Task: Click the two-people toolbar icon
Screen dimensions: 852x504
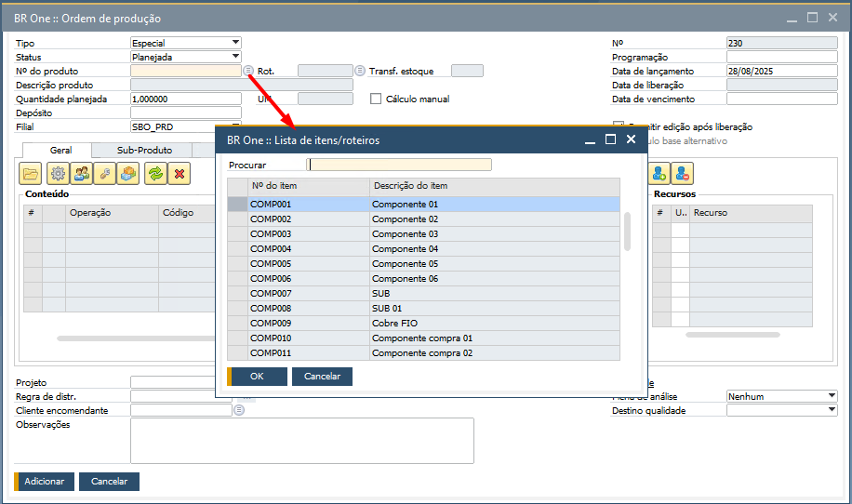Action: coord(82,174)
